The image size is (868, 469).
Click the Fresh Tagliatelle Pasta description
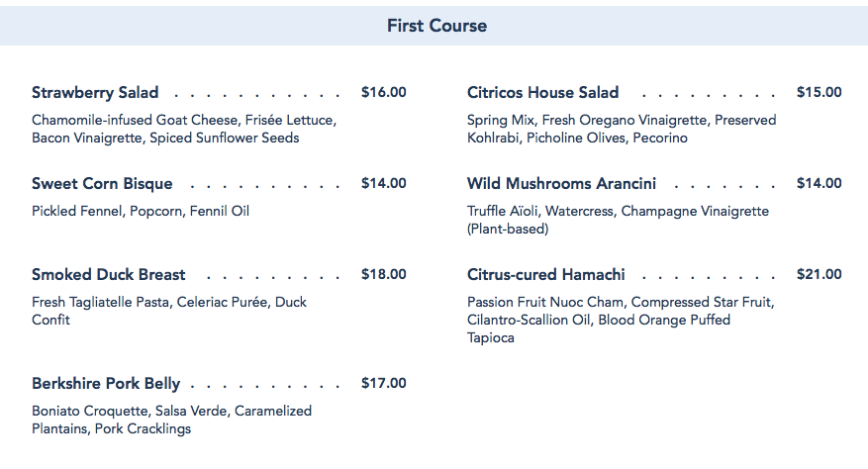coord(169,311)
